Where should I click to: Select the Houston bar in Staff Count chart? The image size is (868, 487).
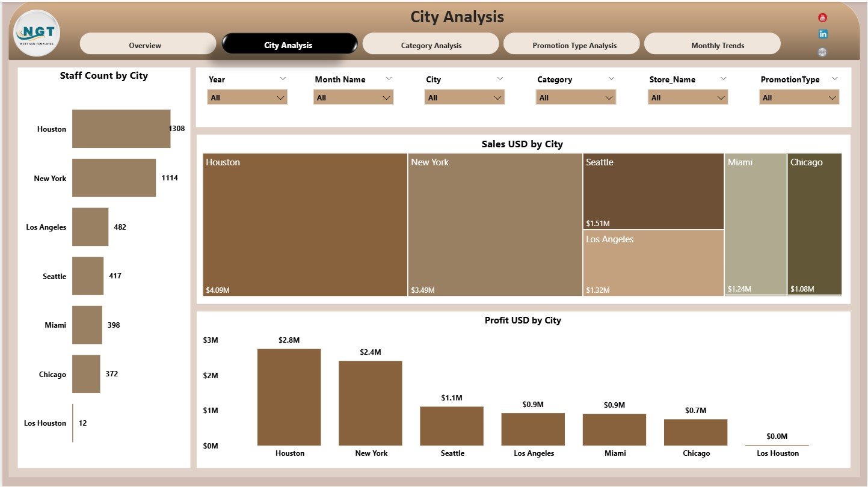click(120, 129)
